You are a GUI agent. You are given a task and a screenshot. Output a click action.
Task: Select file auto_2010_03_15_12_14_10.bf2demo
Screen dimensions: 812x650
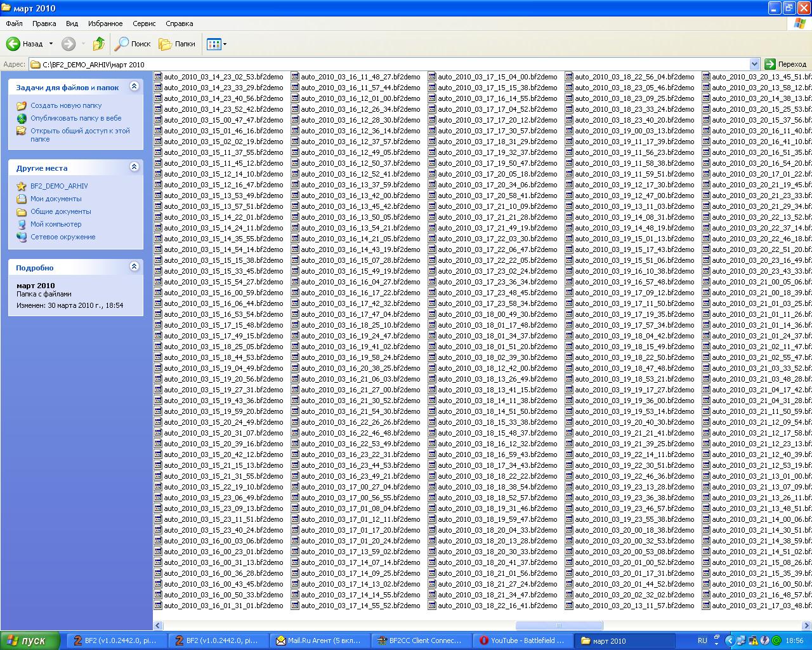223,174
